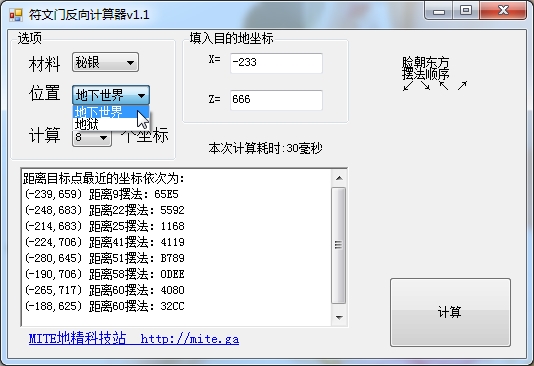Click the X= coordinate input field
The image size is (534, 366).
(276, 63)
